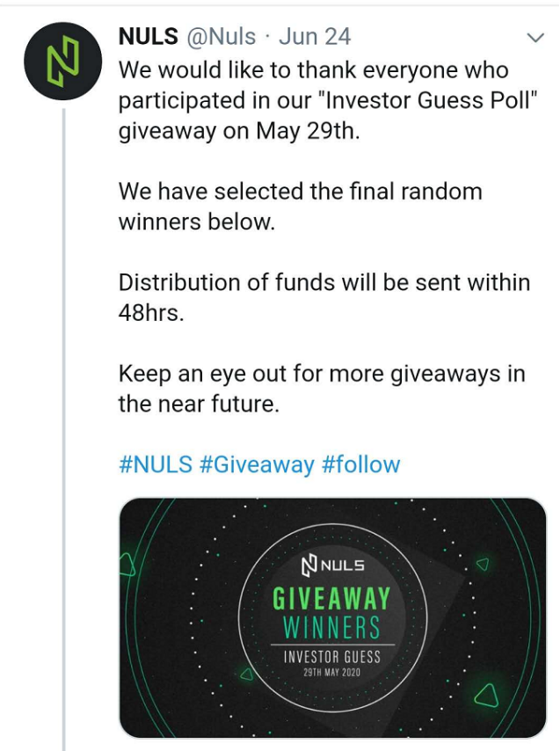560x751 pixels.
Task: Open the NULS profile avatar
Action: (x=63, y=61)
